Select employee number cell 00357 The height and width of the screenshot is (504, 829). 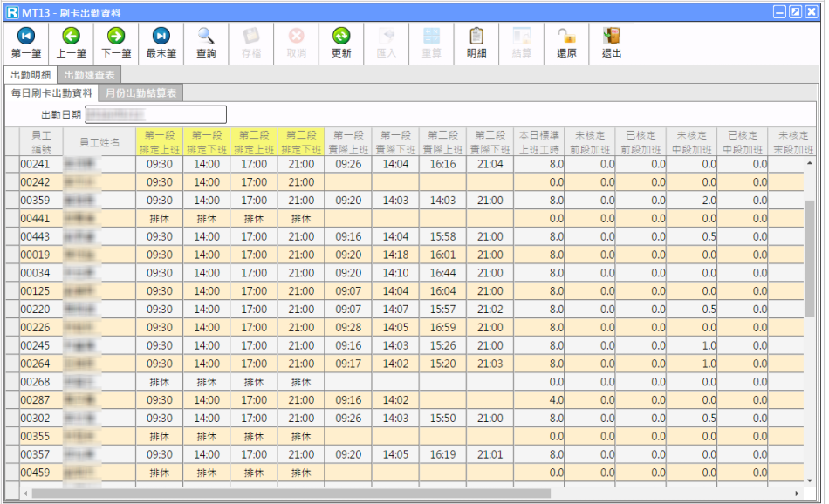tap(41, 454)
